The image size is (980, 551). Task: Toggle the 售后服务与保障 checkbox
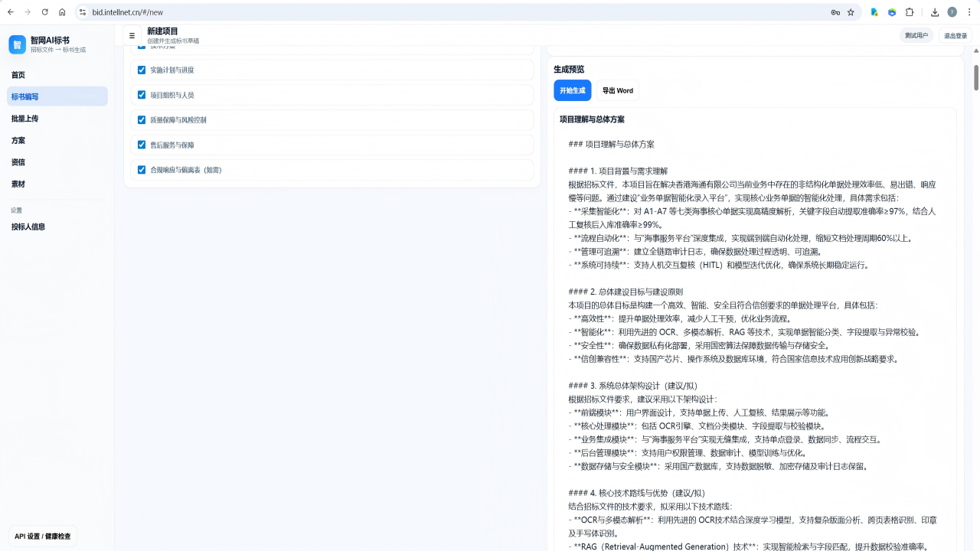click(x=142, y=145)
